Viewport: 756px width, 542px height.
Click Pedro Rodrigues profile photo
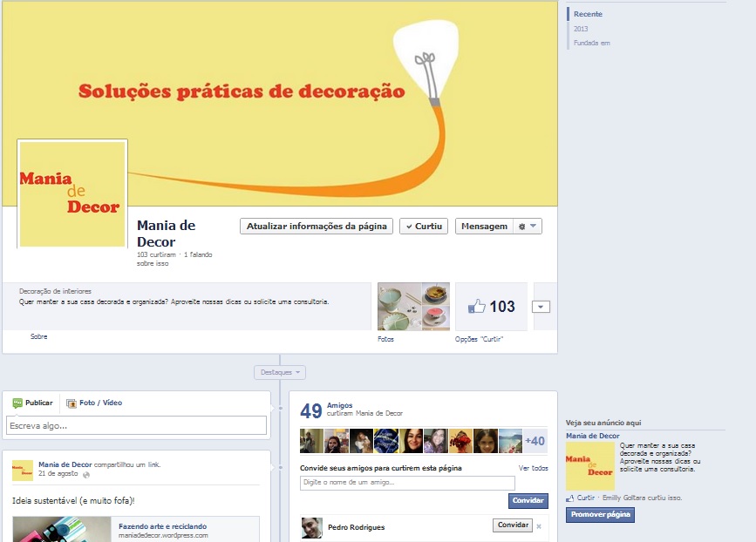tap(312, 527)
